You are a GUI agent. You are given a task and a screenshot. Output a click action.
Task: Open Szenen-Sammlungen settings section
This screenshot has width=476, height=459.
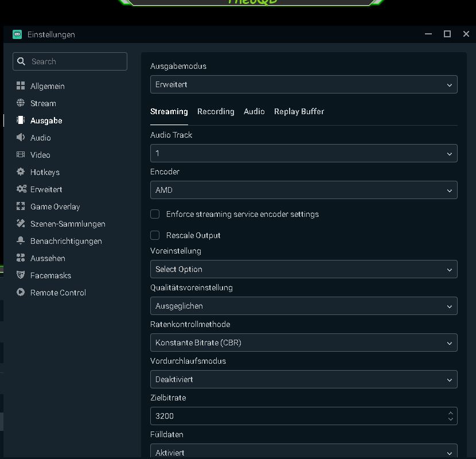coord(68,224)
